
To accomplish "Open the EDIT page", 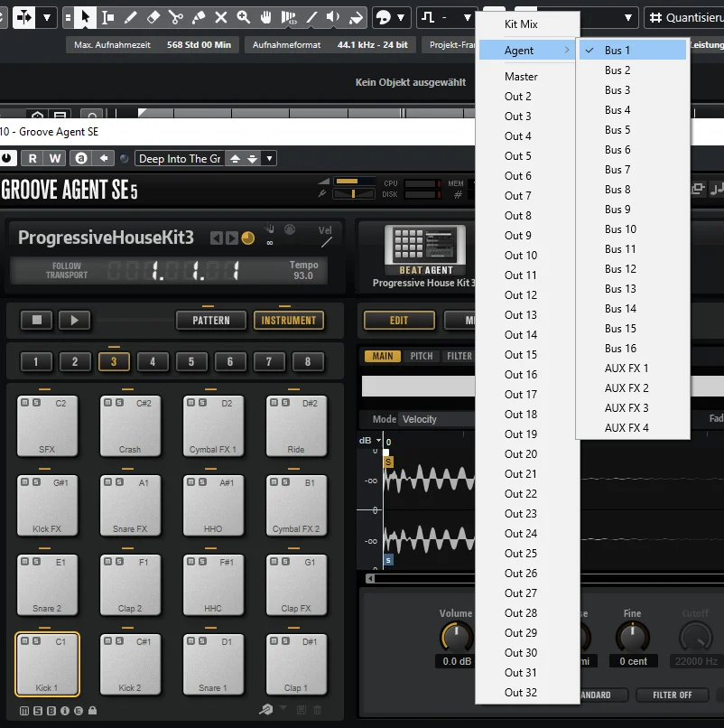I will 399,321.
